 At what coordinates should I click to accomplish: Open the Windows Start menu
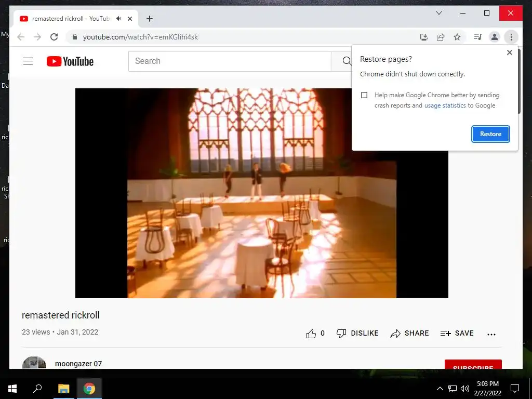(12, 389)
